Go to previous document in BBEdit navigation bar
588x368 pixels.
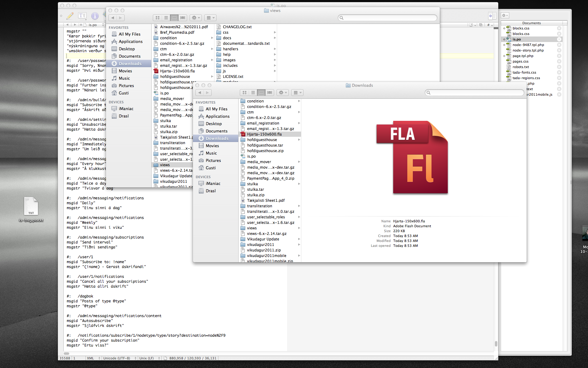pyautogui.click(x=67, y=25)
